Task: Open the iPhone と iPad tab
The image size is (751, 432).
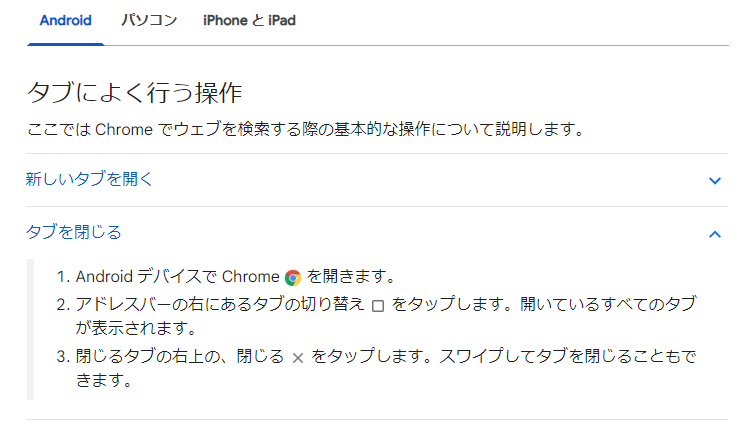Action: (x=249, y=21)
